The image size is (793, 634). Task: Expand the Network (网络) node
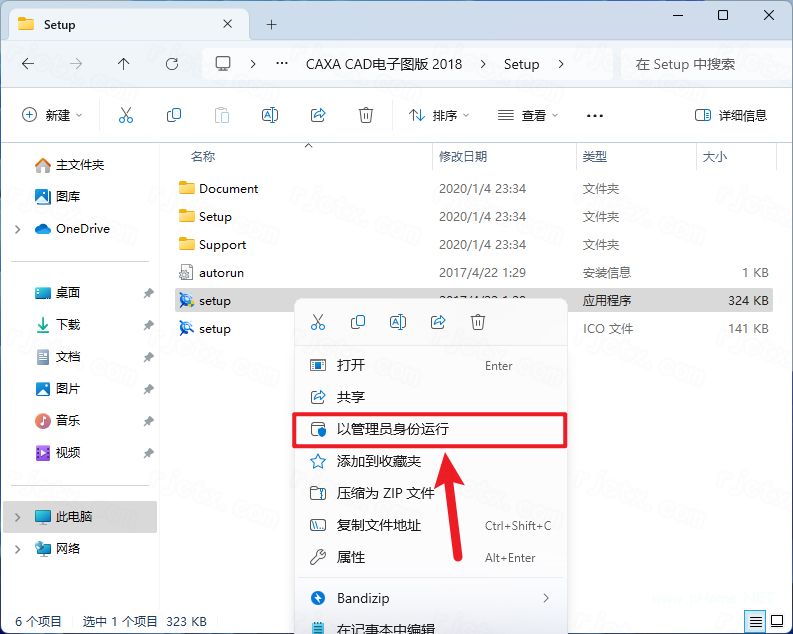(18, 549)
